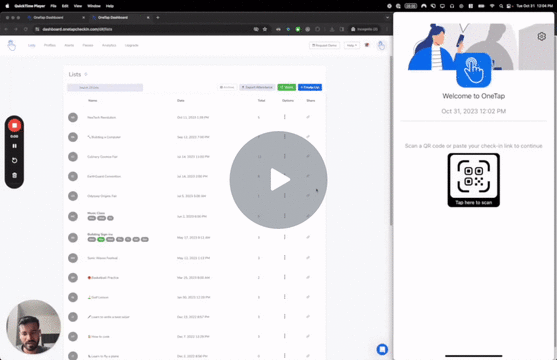The image size is (557, 360).
Task: Open the blue chat bubble widget
Action: click(x=382, y=349)
